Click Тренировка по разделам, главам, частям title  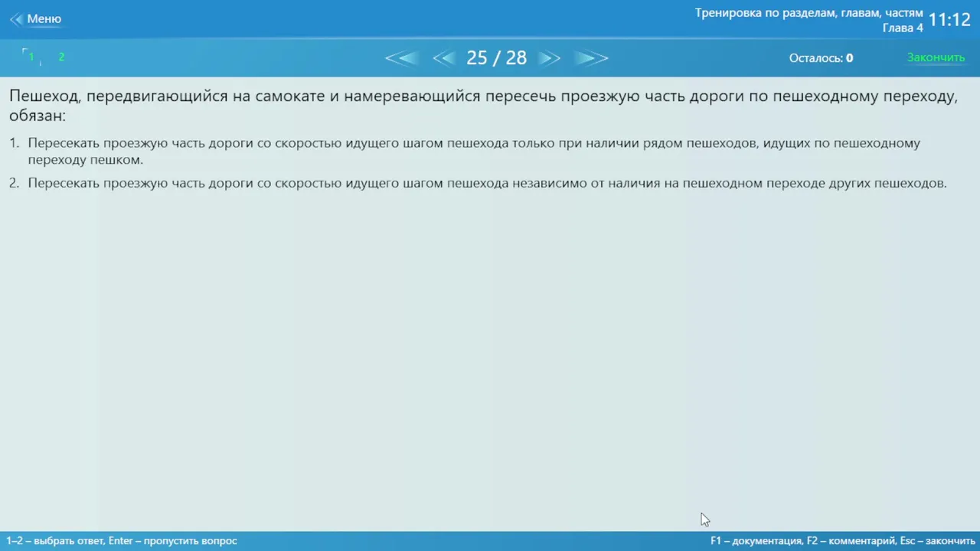point(808,13)
